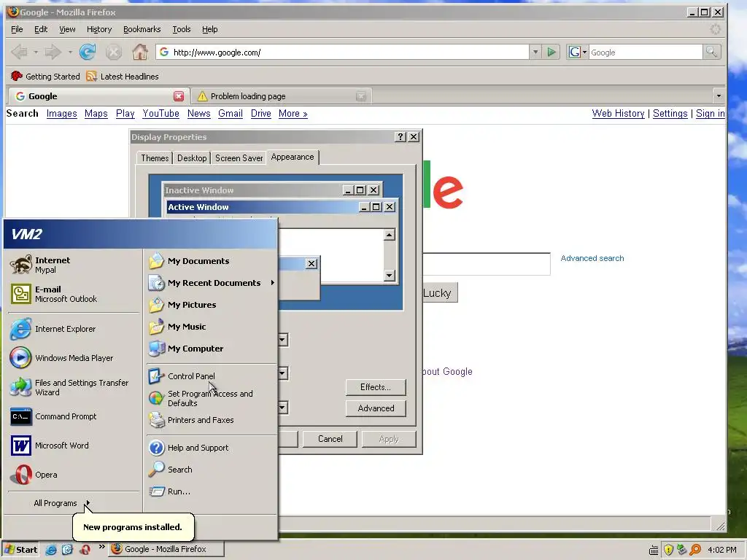Open address bar history dropdown
Image resolution: width=747 pixels, height=560 pixels.
click(535, 52)
